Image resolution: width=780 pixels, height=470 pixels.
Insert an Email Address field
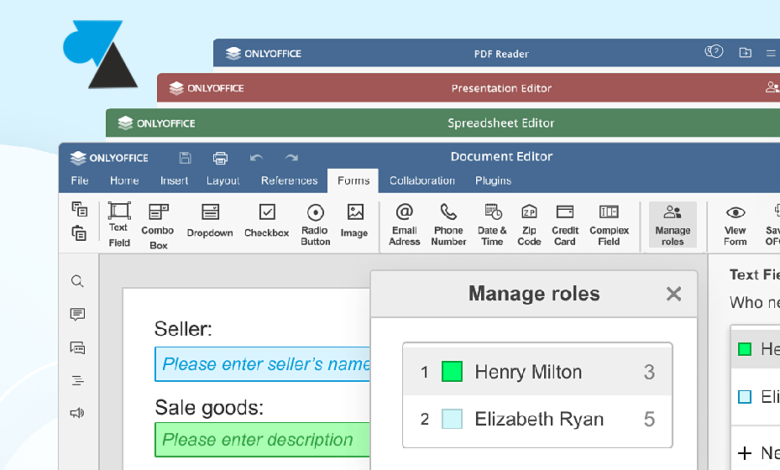pyautogui.click(x=404, y=224)
